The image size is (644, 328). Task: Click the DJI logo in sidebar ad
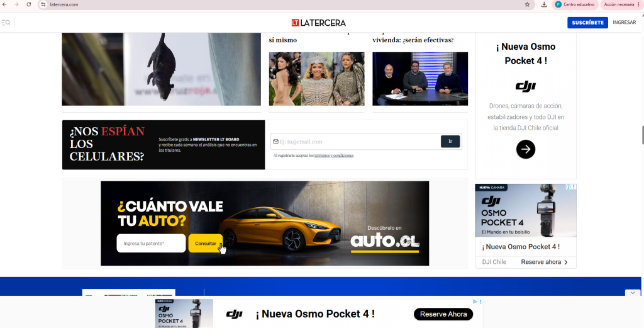click(x=526, y=87)
